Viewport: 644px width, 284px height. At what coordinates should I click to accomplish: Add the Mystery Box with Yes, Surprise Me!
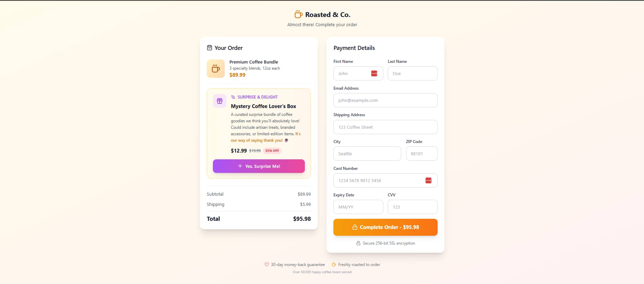259,166
